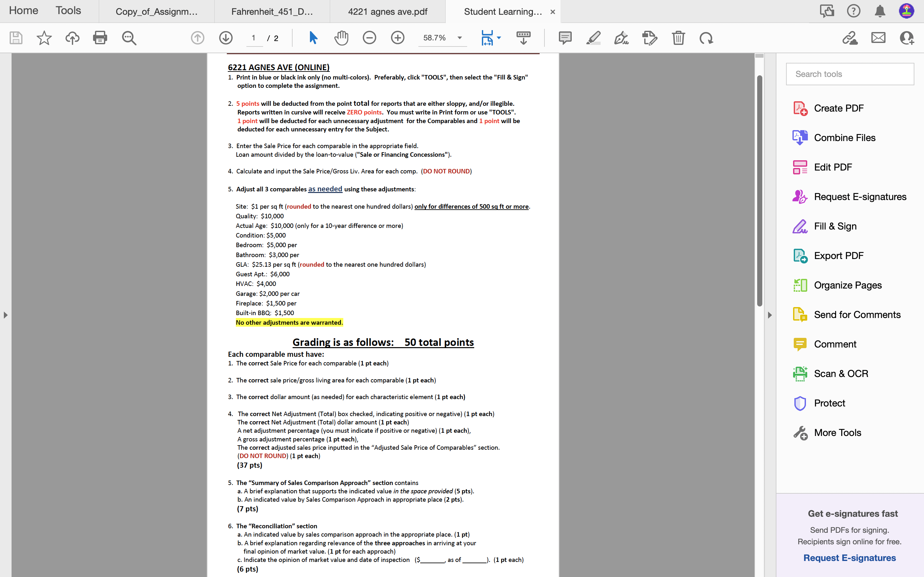924x577 pixels.
Task: Go to next page arrow
Action: click(x=226, y=38)
